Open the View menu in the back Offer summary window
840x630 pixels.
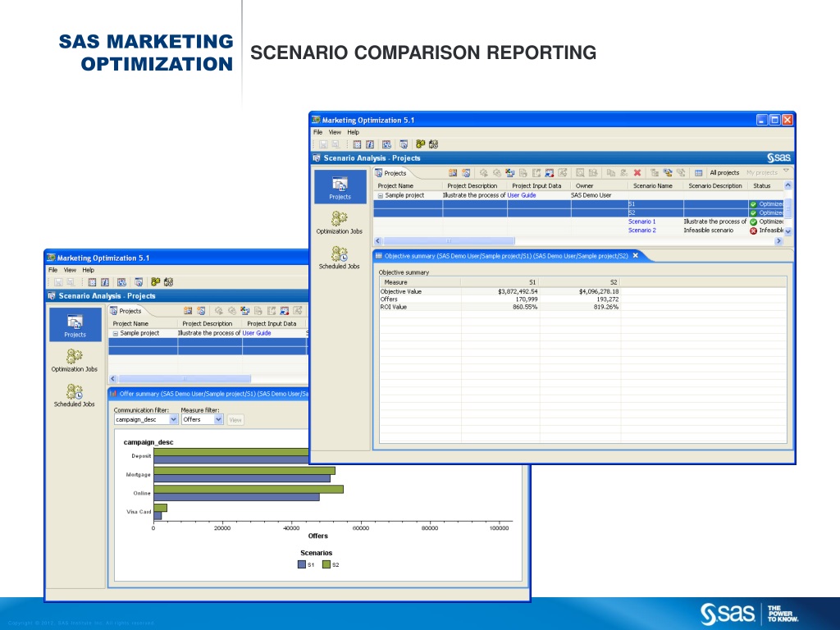point(71,270)
